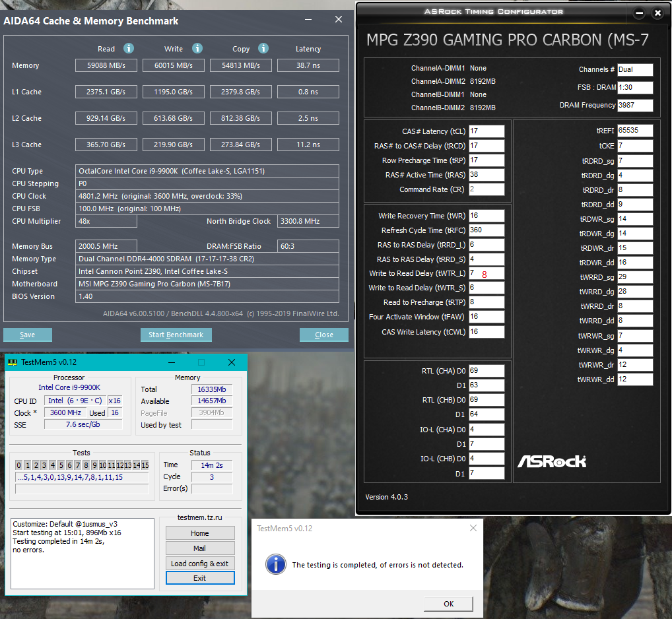672x619 pixels.
Task: Click the Mail button in TestMem5
Action: point(200,548)
